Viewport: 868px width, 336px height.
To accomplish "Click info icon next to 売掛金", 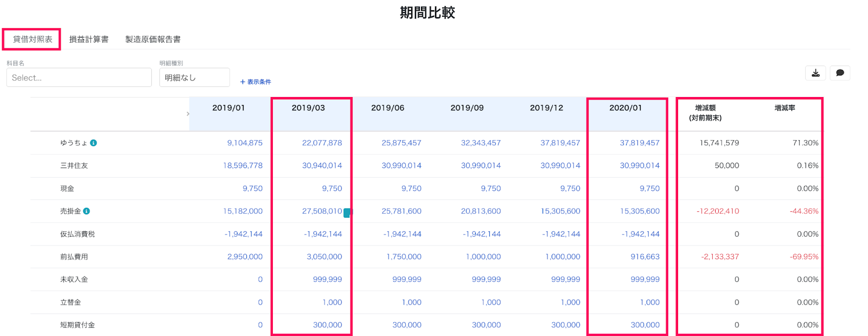I will 86,211.
